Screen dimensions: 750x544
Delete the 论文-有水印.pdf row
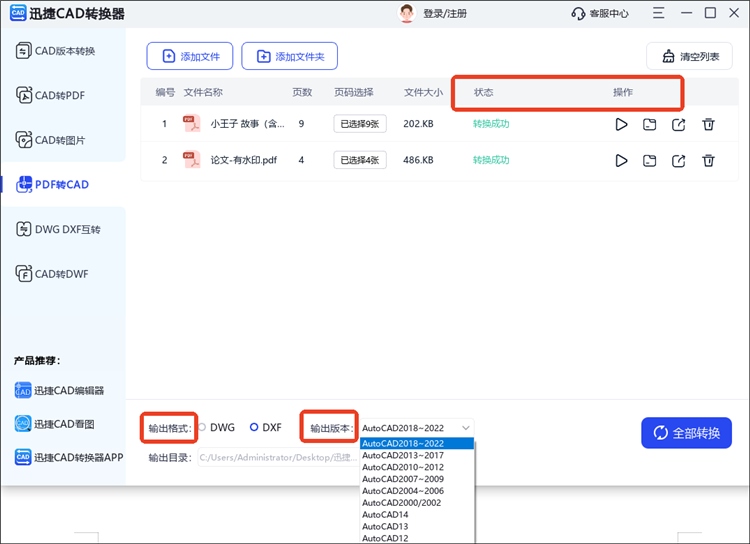[708, 161]
